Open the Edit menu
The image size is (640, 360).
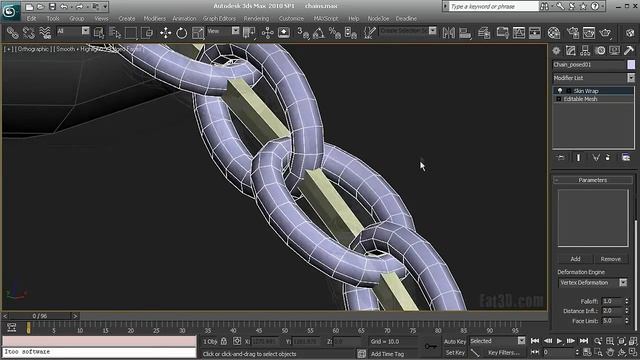pos(31,18)
